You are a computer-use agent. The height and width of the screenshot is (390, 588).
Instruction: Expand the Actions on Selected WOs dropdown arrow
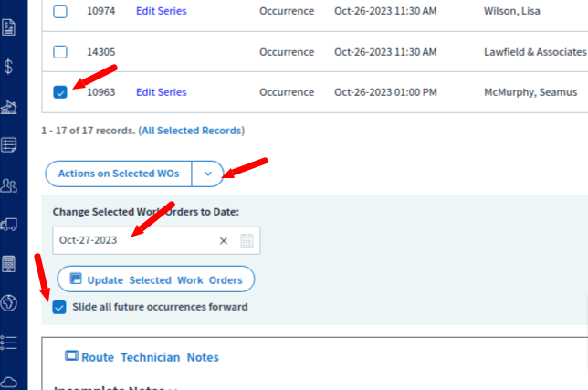tap(208, 174)
